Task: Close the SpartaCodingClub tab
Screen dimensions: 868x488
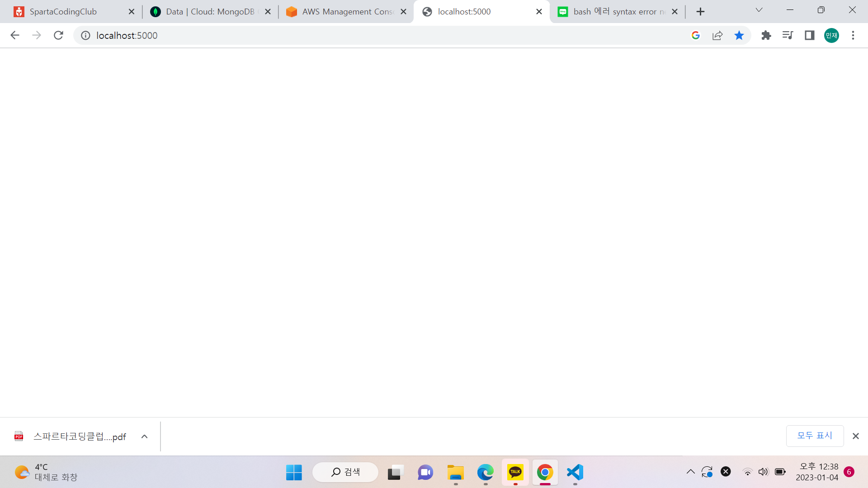Action: coord(132,12)
